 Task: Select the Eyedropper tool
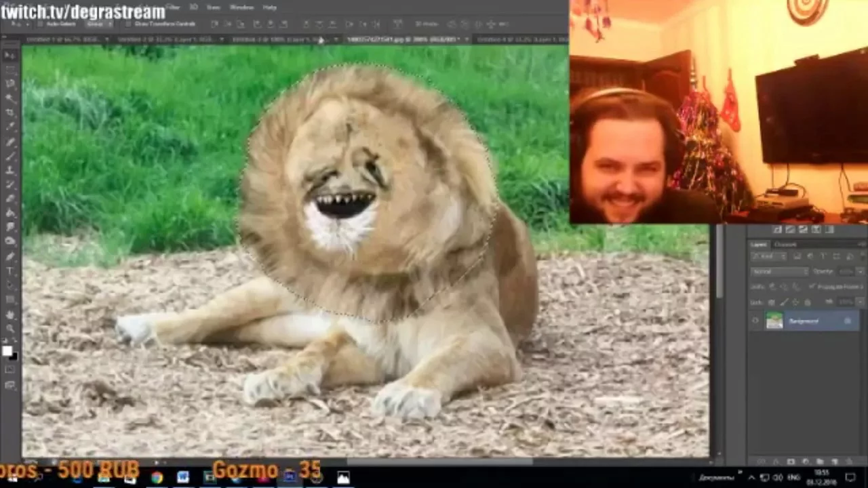[x=10, y=126]
